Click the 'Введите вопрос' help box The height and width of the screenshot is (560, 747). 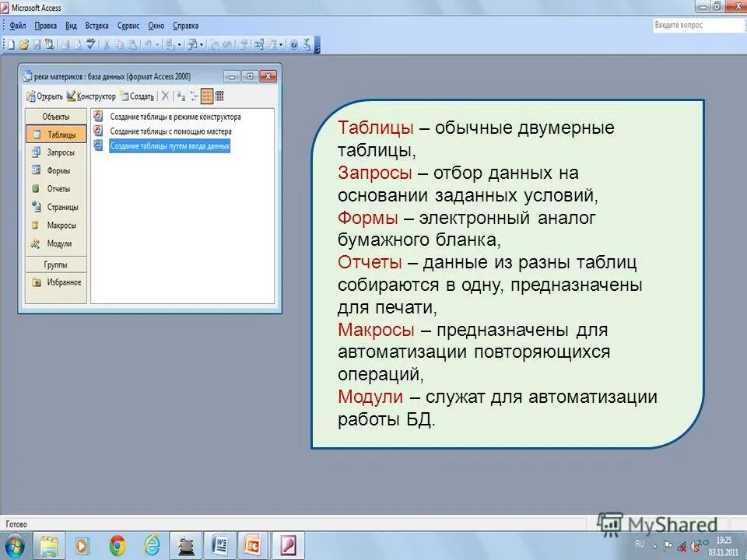coord(698,25)
